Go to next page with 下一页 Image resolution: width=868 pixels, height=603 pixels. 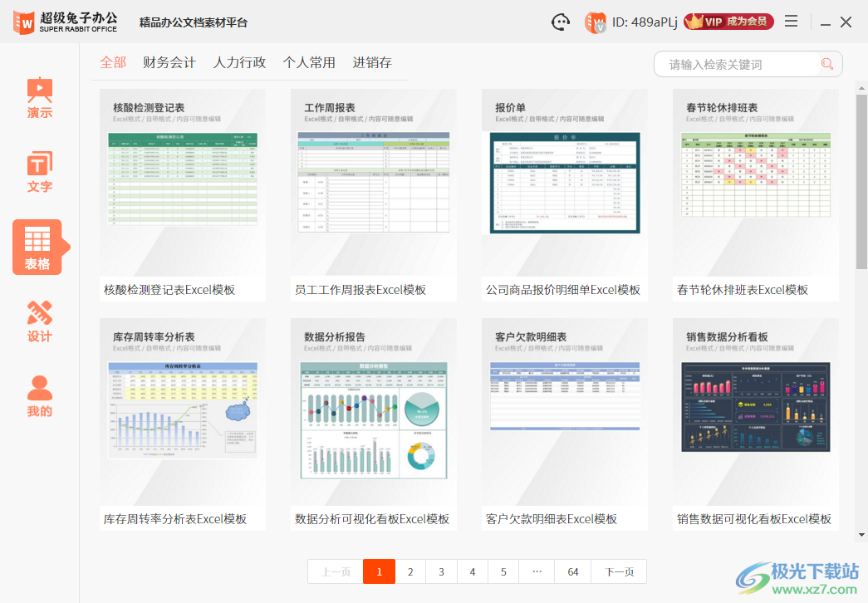point(619,571)
